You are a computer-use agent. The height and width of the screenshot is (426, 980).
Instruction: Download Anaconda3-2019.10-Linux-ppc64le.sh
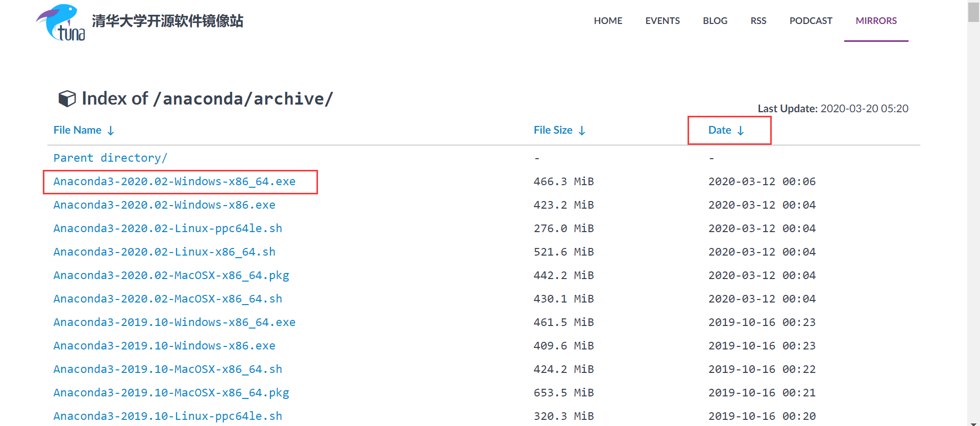click(168, 416)
